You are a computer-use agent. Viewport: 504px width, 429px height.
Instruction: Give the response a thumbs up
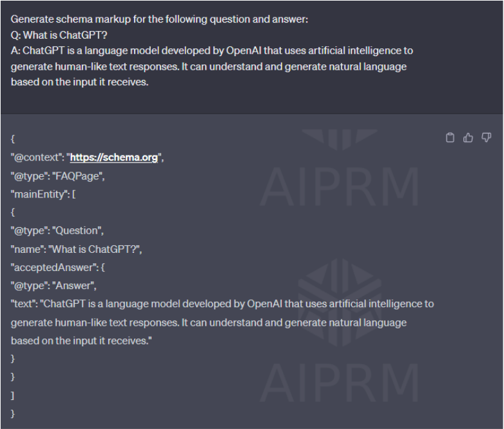(468, 137)
